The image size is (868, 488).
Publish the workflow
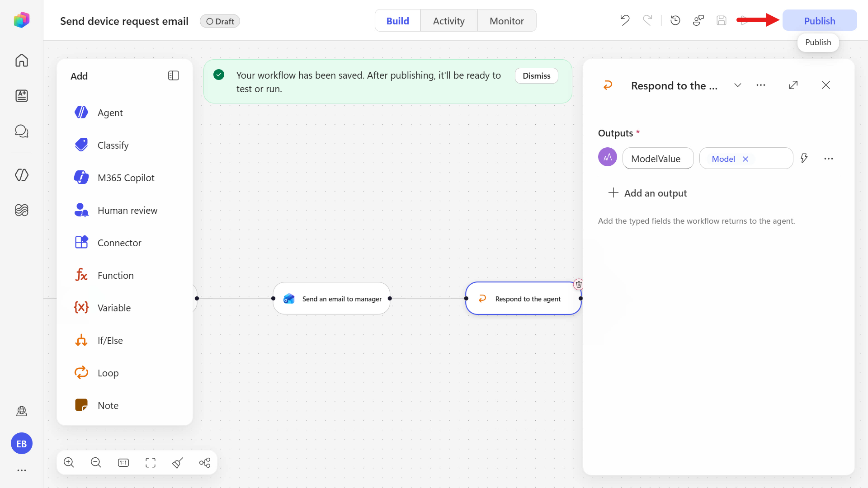coord(820,20)
